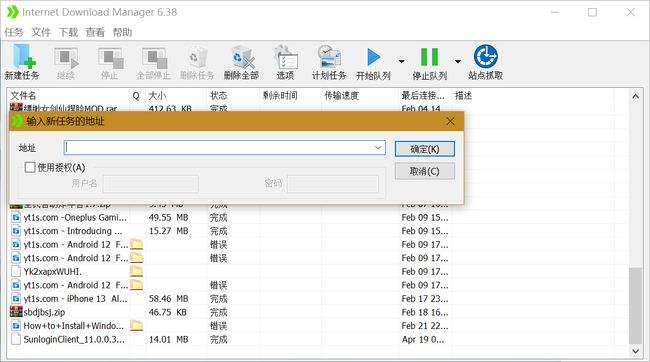Viewport: 650px width, 362px height.
Task: Click the sbdjbsj.zip archive file icon
Action: point(16,312)
